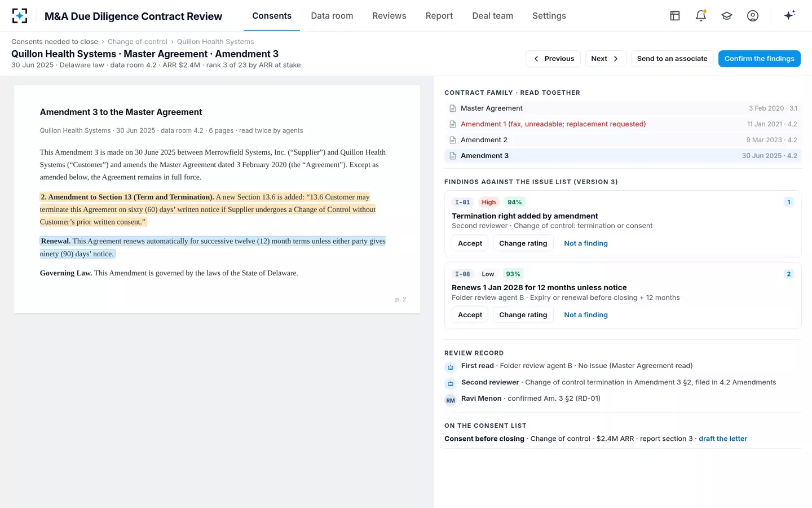This screenshot has width=812, height=508.
Task: Mark I-01 as Not a finding
Action: (586, 243)
